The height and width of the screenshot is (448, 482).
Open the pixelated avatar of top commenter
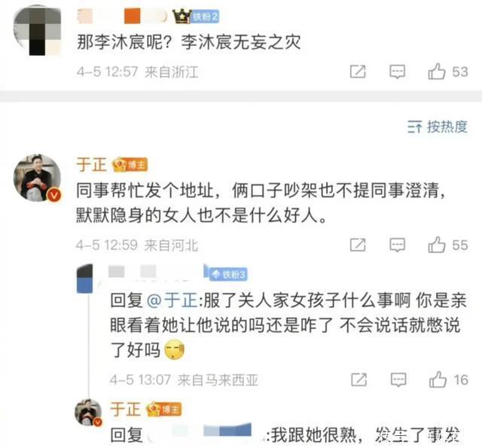pos(37,31)
